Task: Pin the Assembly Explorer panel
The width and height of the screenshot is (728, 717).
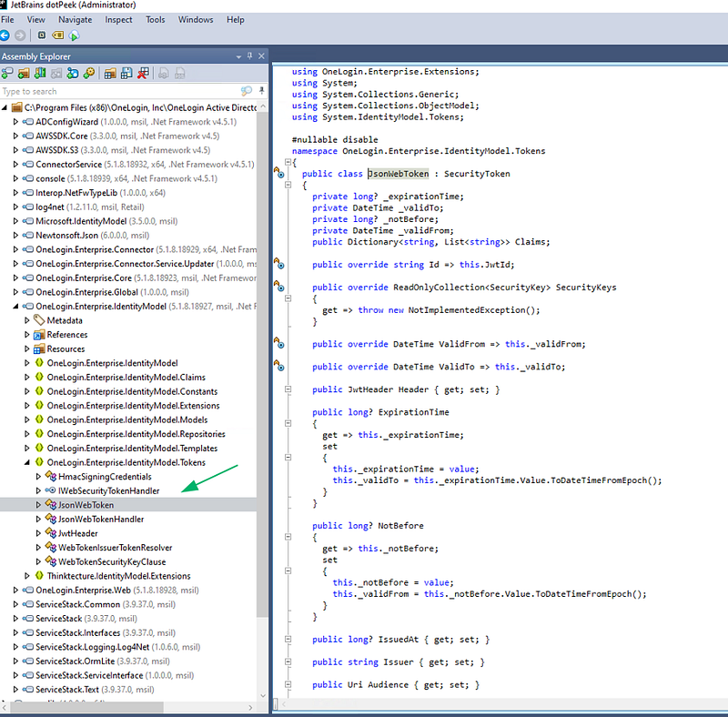Action: click(249, 56)
